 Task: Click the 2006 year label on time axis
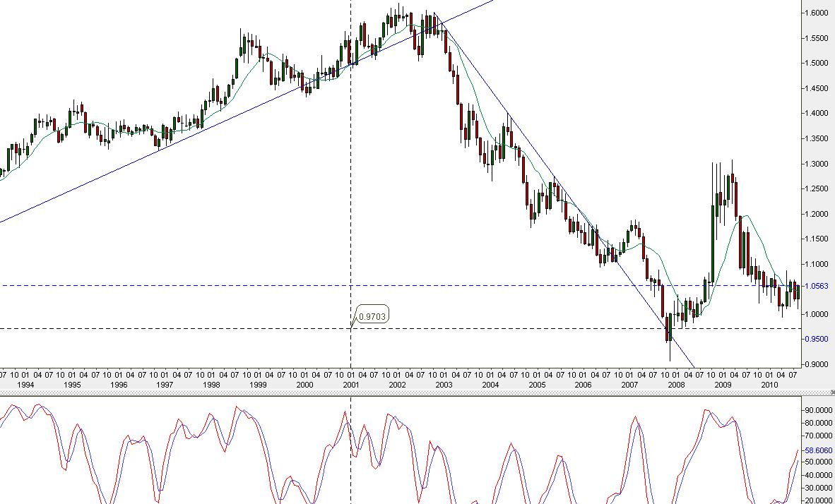pyautogui.click(x=583, y=384)
